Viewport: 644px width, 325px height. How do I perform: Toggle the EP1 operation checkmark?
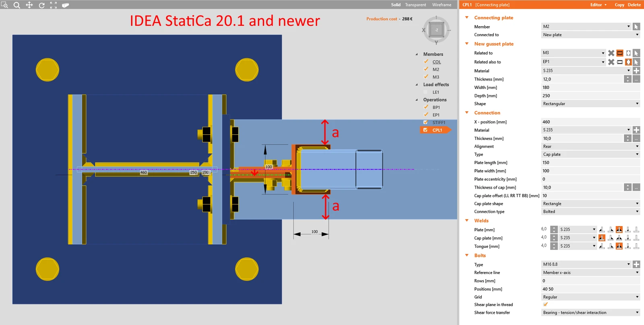pos(426,115)
